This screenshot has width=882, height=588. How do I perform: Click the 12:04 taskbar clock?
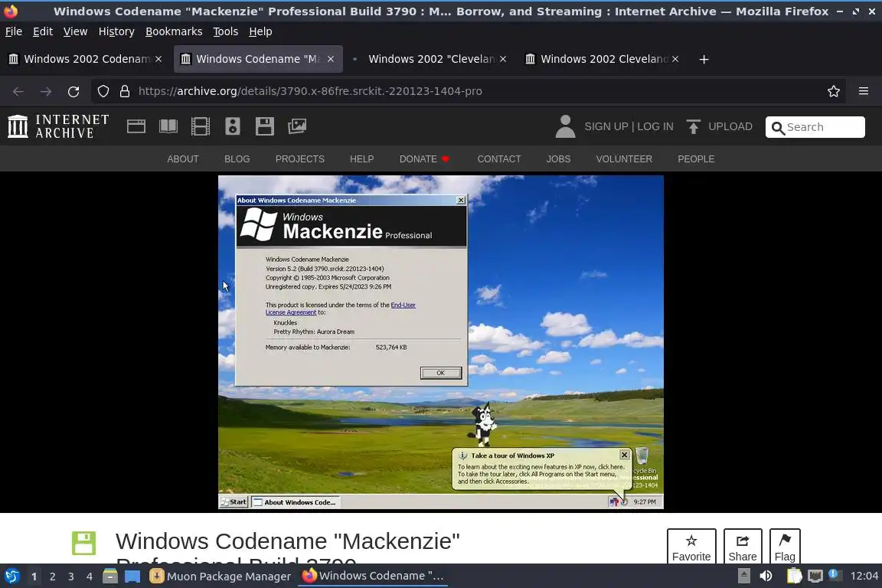pyautogui.click(x=864, y=577)
